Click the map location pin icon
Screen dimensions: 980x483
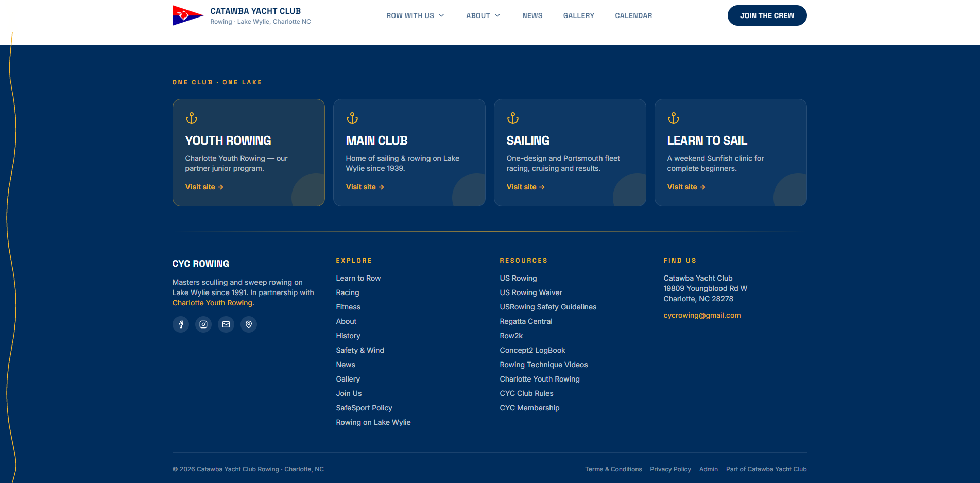point(249,324)
